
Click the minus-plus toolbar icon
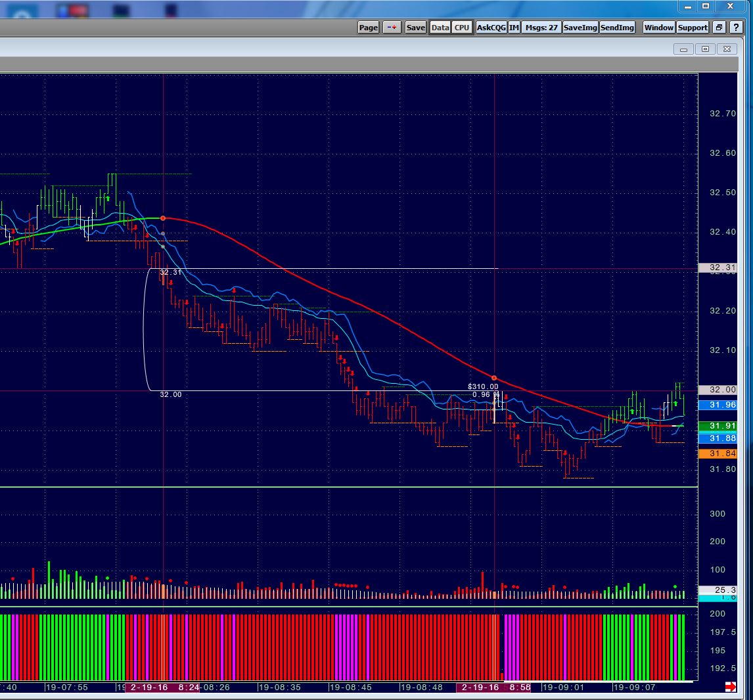(x=392, y=28)
